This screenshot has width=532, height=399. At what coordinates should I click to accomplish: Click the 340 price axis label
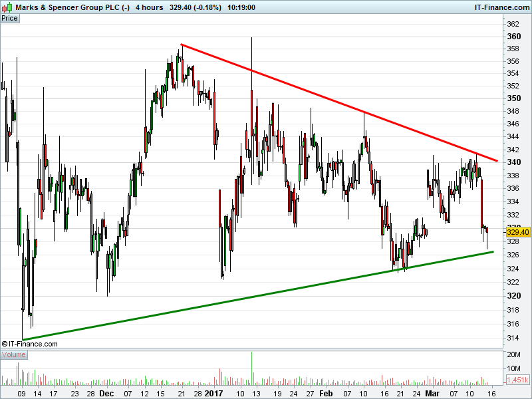(513, 162)
